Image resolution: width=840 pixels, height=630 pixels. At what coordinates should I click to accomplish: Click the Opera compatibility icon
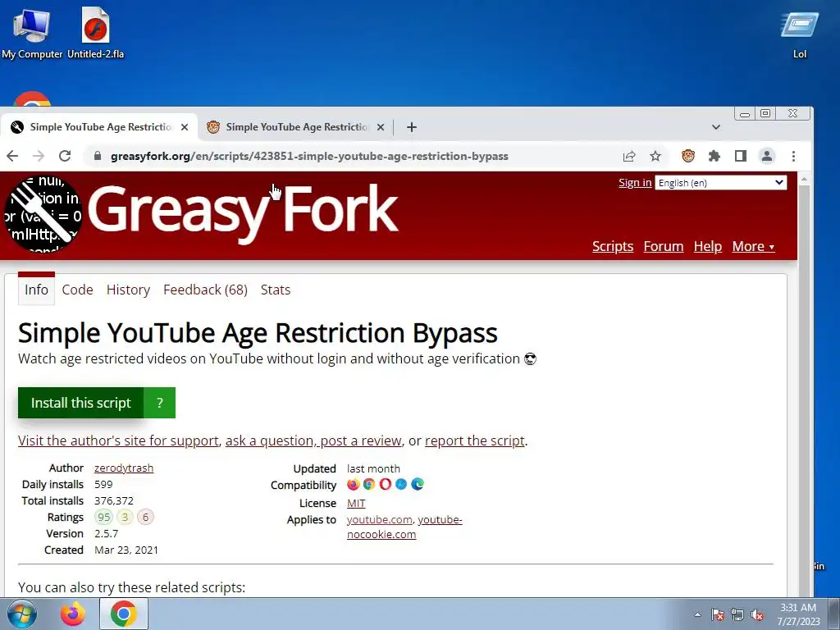coord(386,484)
